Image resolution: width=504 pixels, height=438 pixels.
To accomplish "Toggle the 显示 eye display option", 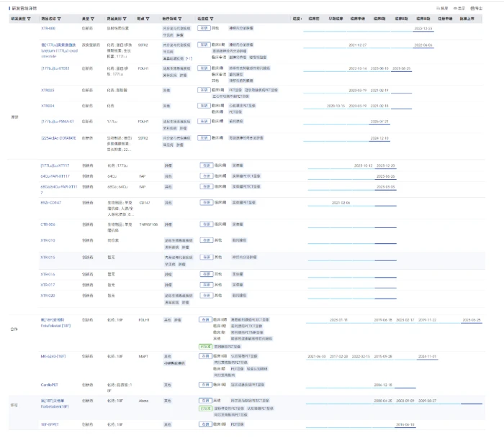I will click(x=459, y=9).
